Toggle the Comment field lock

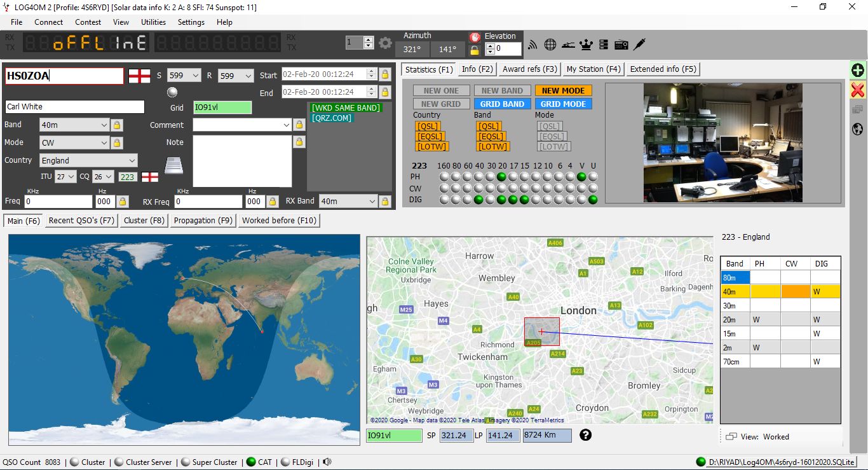[x=299, y=125]
